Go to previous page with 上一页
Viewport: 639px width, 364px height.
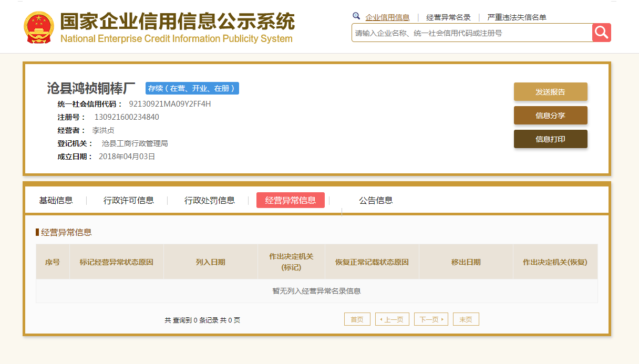point(392,319)
